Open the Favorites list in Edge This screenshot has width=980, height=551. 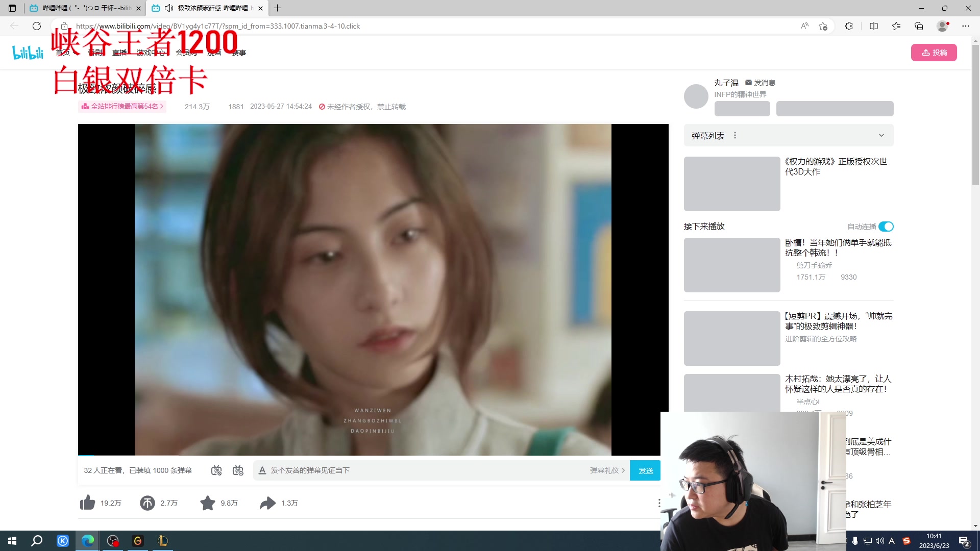click(x=896, y=26)
